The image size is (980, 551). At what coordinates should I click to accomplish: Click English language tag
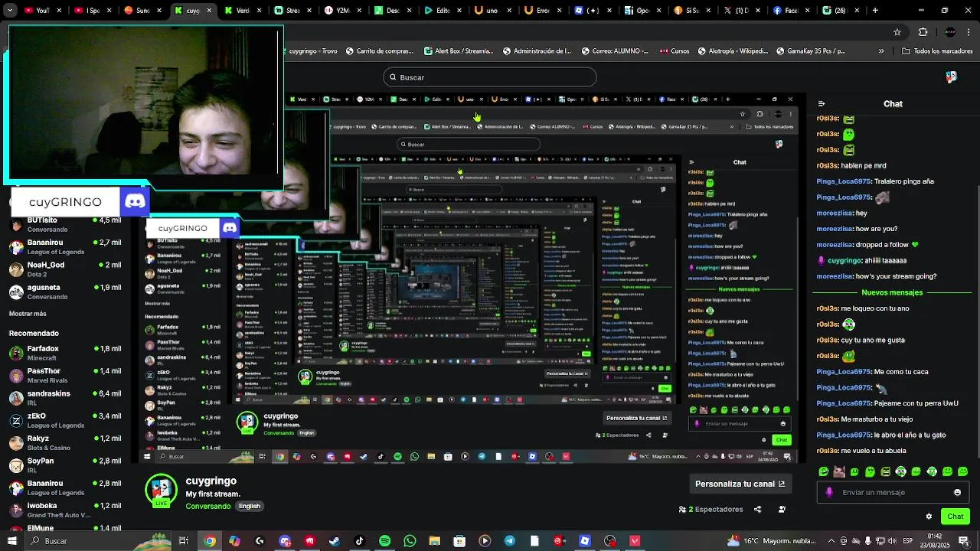[250, 506]
